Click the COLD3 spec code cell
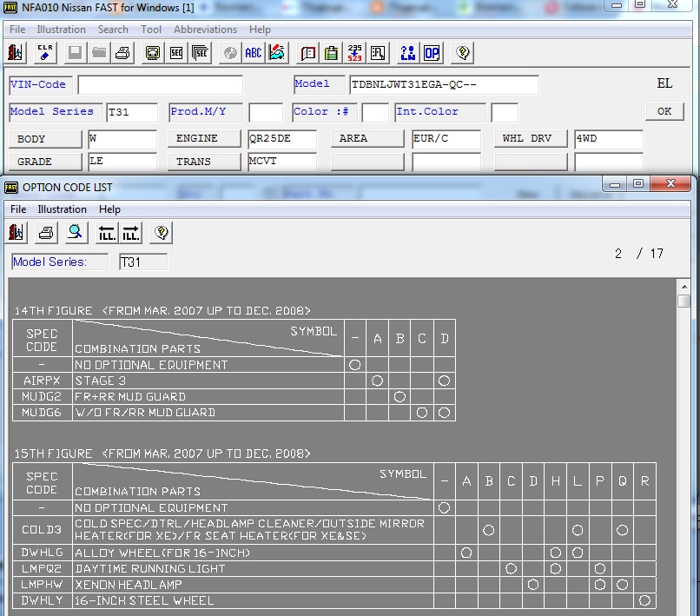 point(42,530)
